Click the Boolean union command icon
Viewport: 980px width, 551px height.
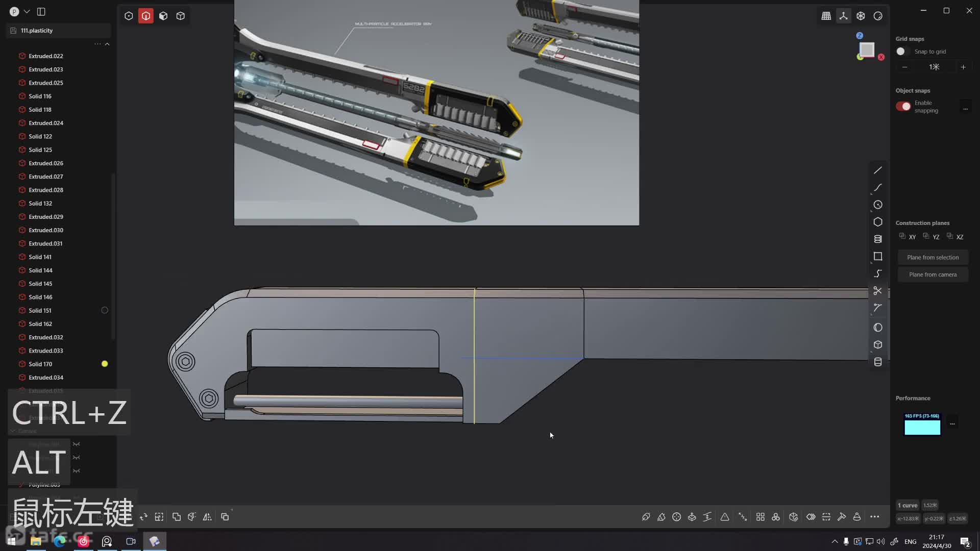click(177, 517)
